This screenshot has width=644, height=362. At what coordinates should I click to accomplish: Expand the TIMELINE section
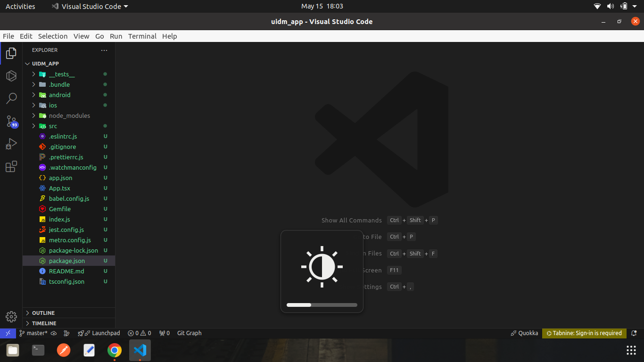click(44, 323)
